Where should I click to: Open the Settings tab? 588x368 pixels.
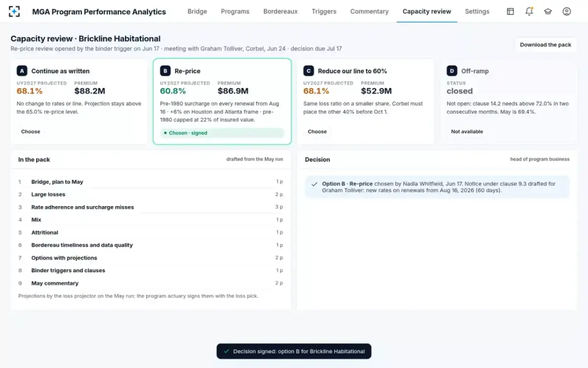coord(477,11)
